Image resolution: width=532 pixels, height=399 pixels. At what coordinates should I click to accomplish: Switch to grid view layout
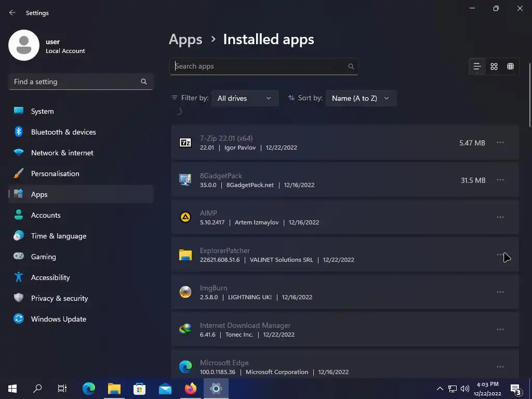[494, 66]
